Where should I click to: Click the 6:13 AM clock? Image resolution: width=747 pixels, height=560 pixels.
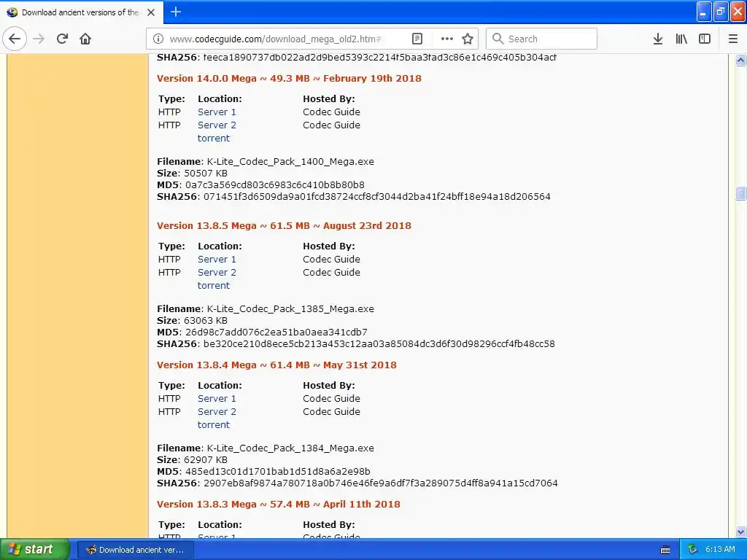pyautogui.click(x=720, y=549)
